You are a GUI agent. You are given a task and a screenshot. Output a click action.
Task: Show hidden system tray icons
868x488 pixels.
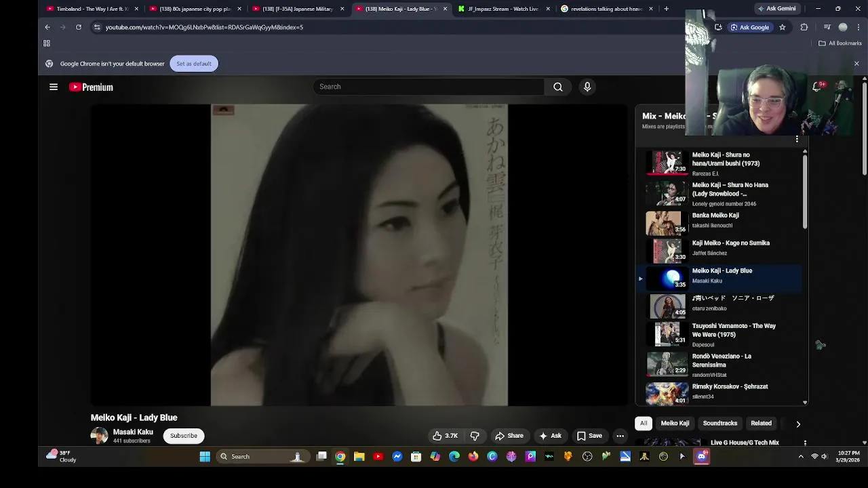(x=801, y=456)
